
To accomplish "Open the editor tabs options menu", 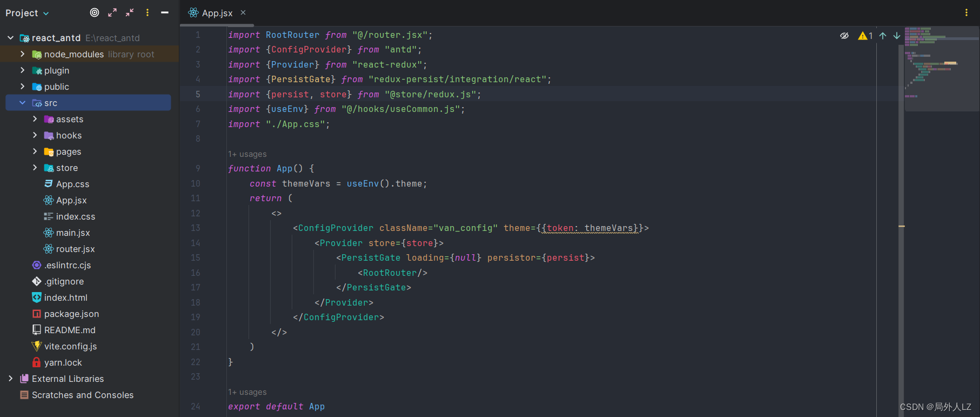I will click(x=966, y=12).
